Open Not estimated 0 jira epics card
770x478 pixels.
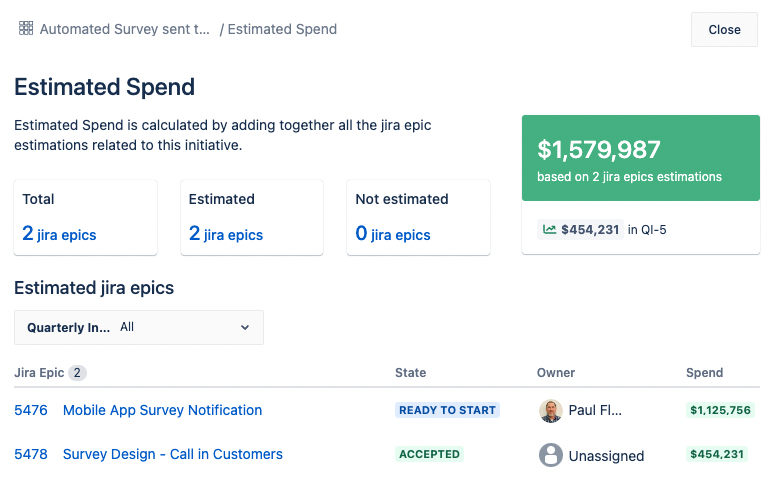click(418, 218)
